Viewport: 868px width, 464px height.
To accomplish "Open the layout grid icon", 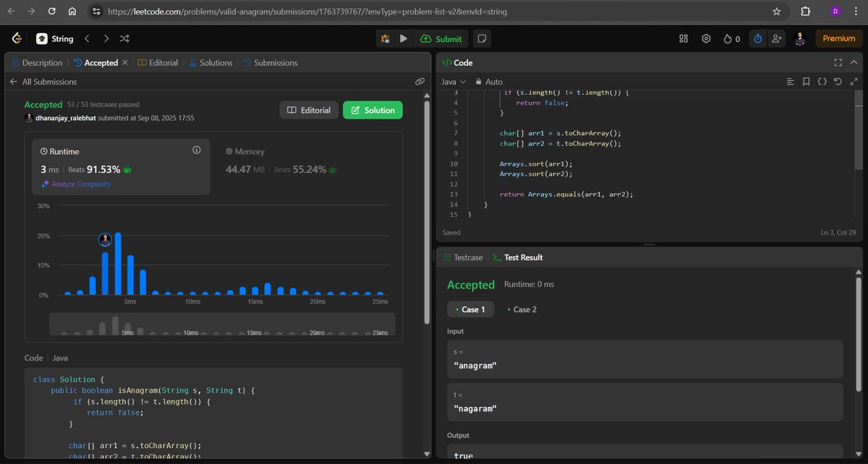I will (684, 38).
